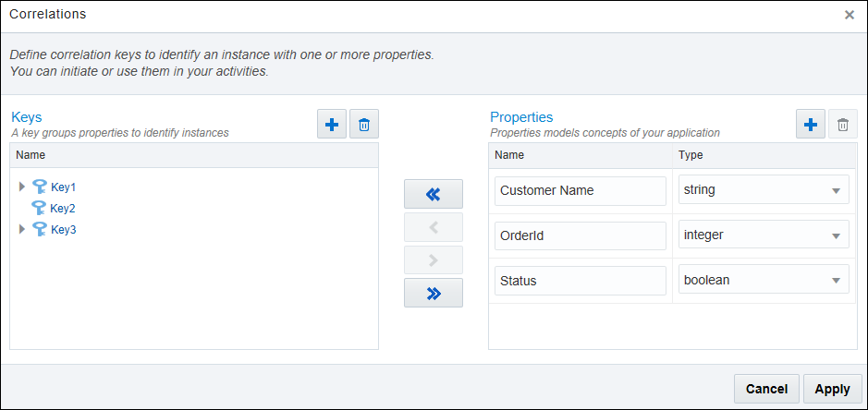Click the double left arrow move-all button

click(433, 195)
